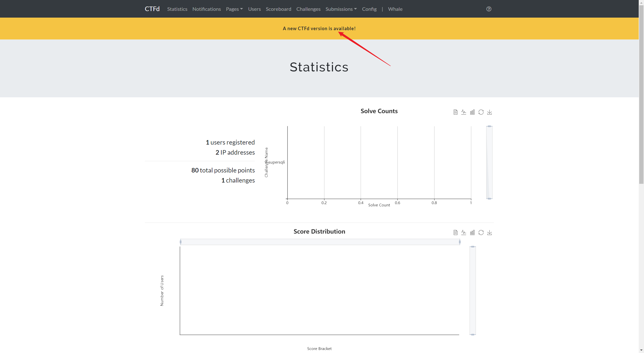
Task: Click the Score Bracket axis label
Action: pos(319,348)
